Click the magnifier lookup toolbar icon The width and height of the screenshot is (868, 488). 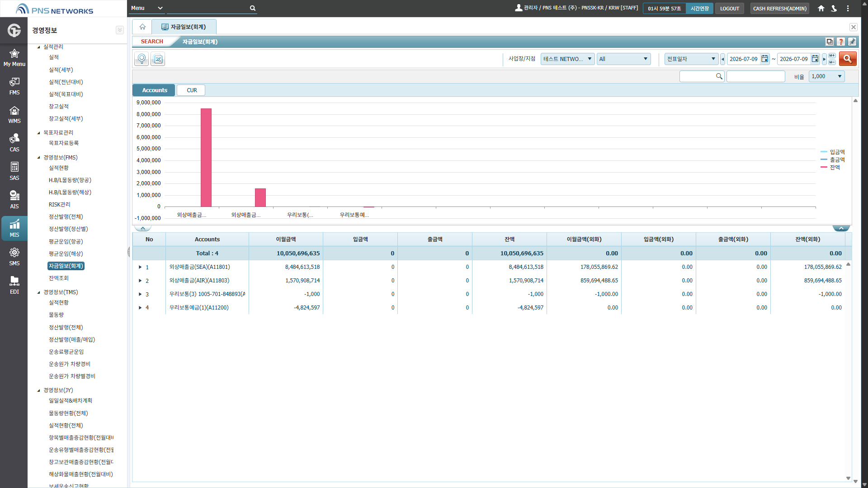click(142, 59)
